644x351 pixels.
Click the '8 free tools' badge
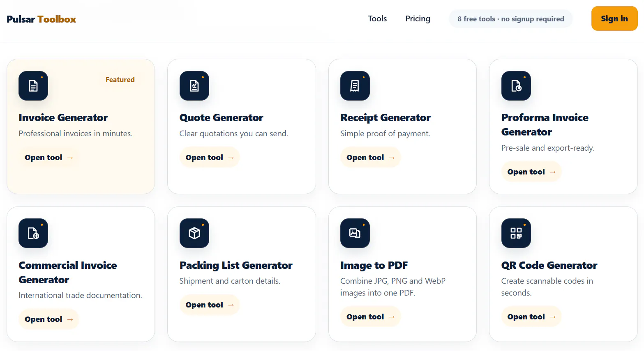tap(511, 19)
